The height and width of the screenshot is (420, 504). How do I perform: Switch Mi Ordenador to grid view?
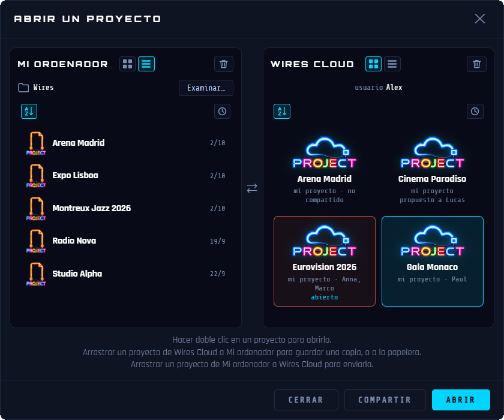(127, 64)
